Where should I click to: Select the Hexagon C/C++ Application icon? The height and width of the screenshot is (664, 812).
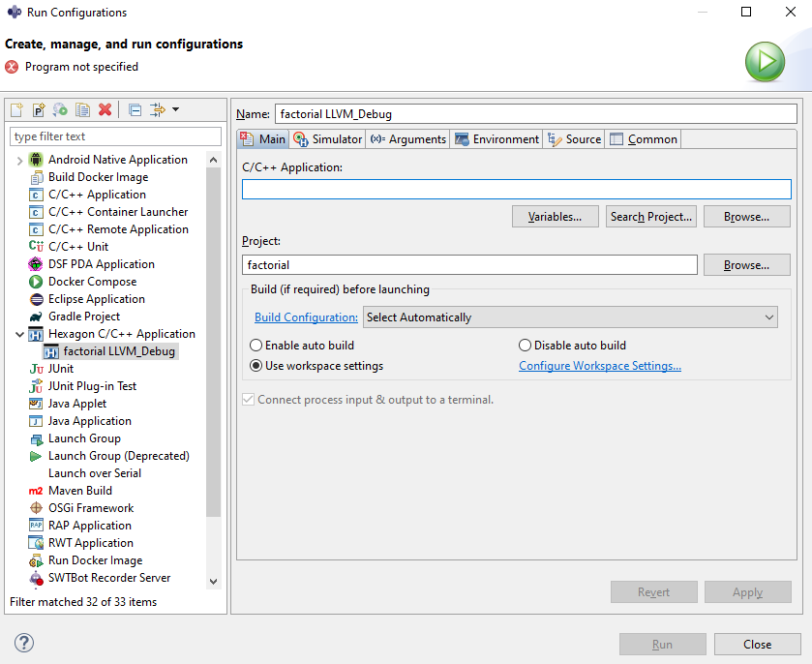(36, 334)
